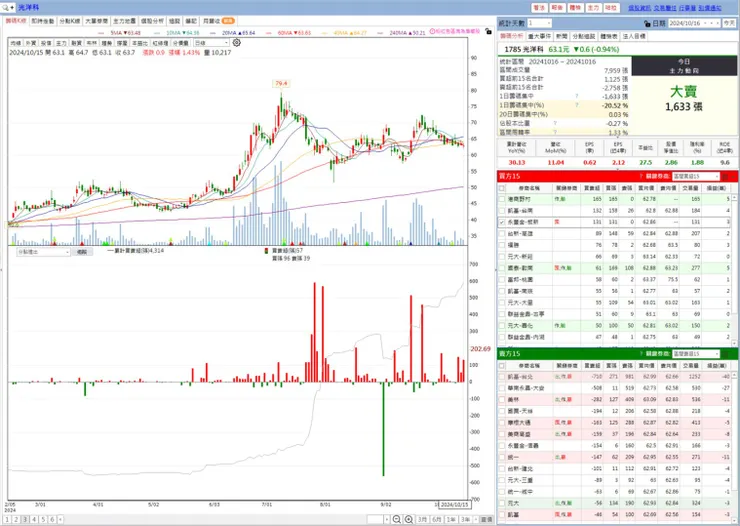Open the 買方15 關鍵券商 dropdown
This screenshot has width=740, height=526.
point(696,176)
